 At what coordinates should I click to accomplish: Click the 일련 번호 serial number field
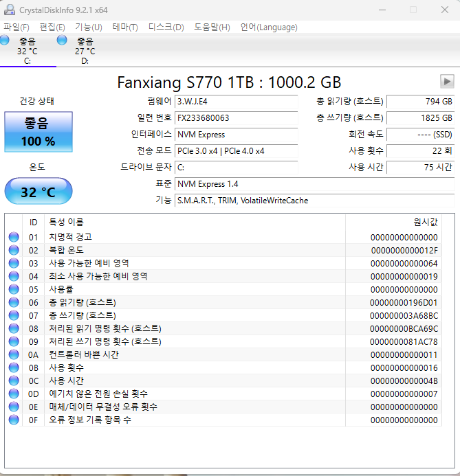[x=236, y=117]
